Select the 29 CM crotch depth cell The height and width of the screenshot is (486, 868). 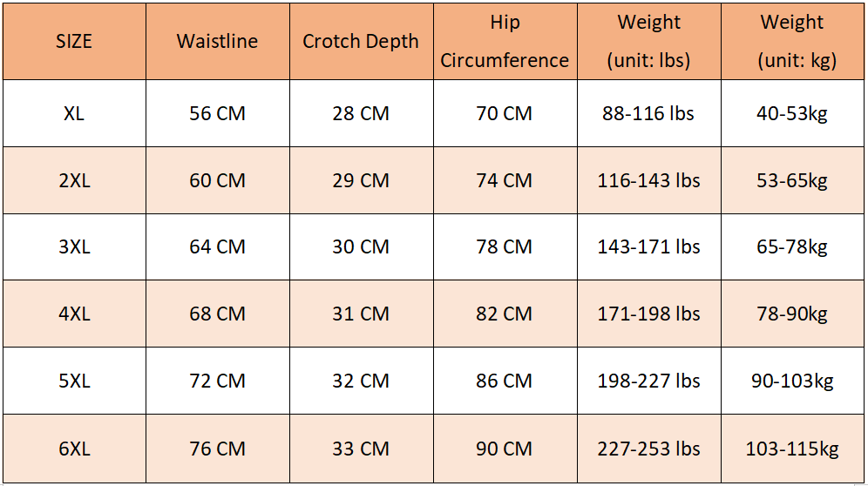coord(361,180)
